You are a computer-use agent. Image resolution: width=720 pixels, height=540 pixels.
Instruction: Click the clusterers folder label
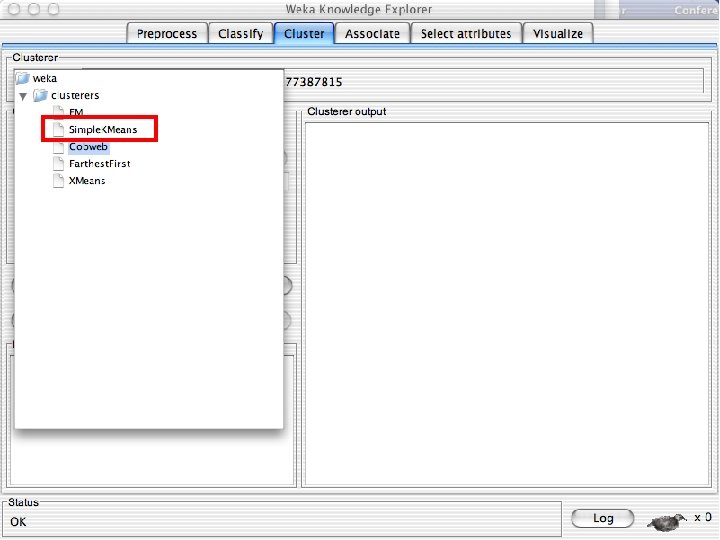(75, 96)
